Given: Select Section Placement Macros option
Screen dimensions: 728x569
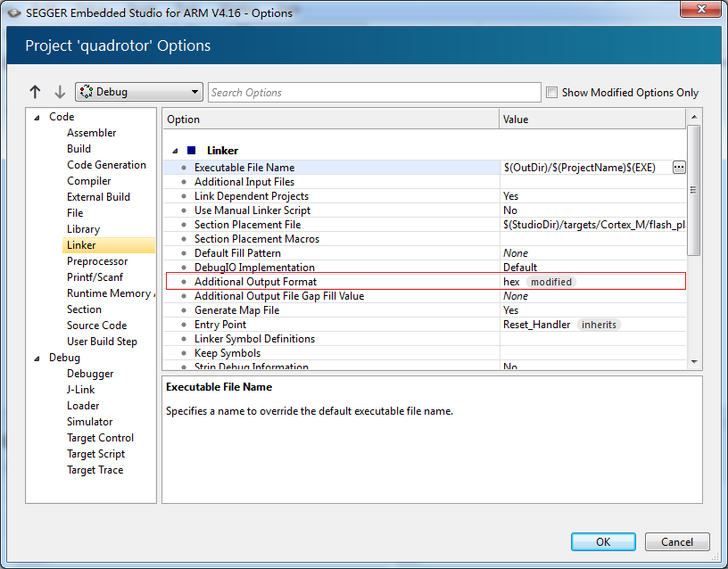Looking at the screenshot, I should [425, 239].
